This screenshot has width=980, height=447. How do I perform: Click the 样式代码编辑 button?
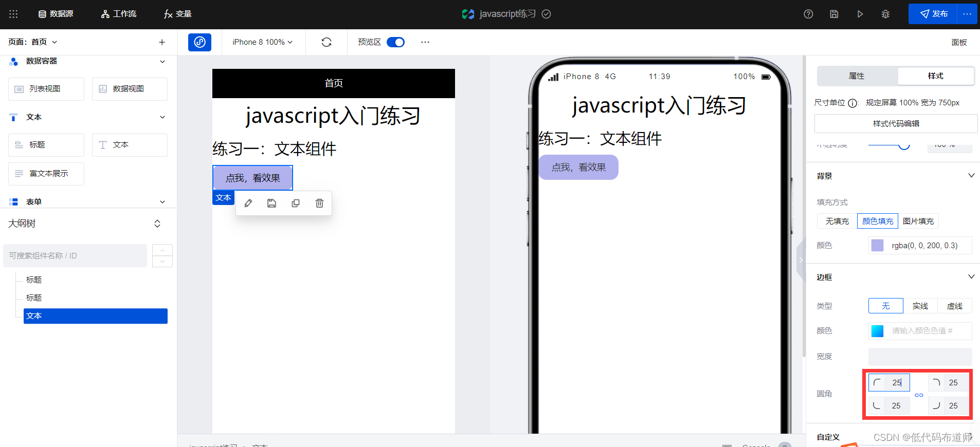pyautogui.click(x=896, y=124)
